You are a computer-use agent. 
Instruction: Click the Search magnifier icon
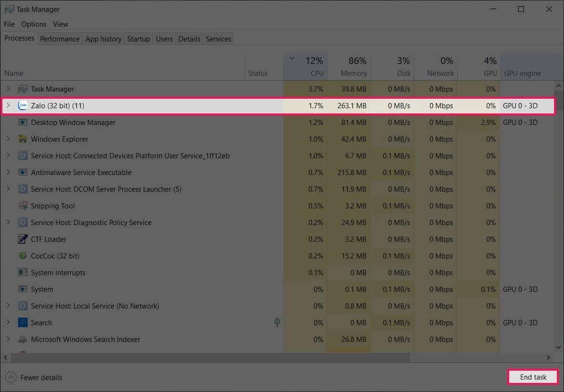point(23,322)
